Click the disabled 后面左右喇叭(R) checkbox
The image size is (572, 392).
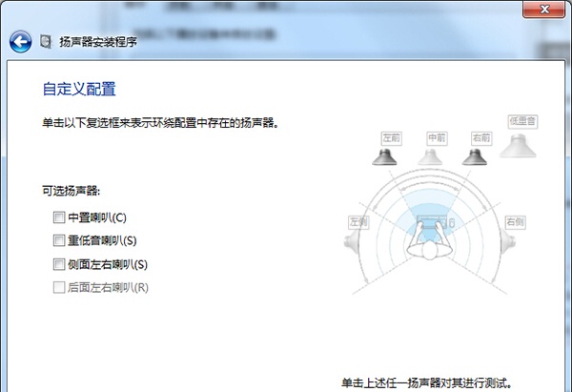(x=59, y=288)
